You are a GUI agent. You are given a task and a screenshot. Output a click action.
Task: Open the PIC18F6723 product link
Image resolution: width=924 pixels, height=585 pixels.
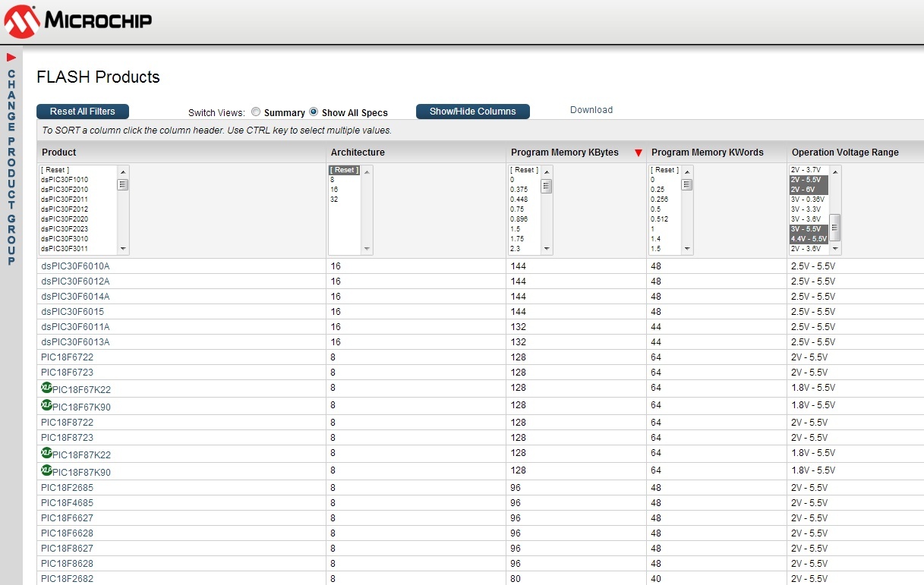pos(68,373)
